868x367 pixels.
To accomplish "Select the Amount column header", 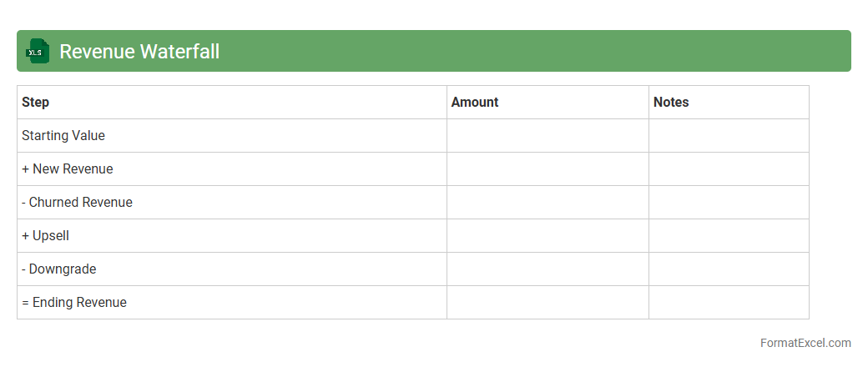I will (x=475, y=102).
